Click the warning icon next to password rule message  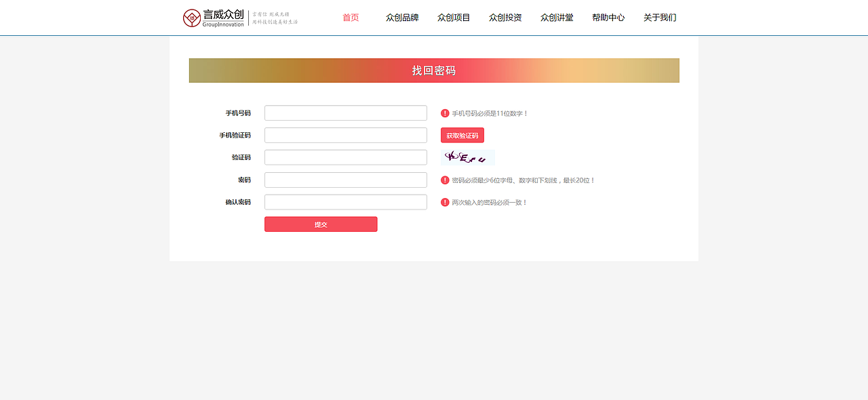[x=443, y=180]
